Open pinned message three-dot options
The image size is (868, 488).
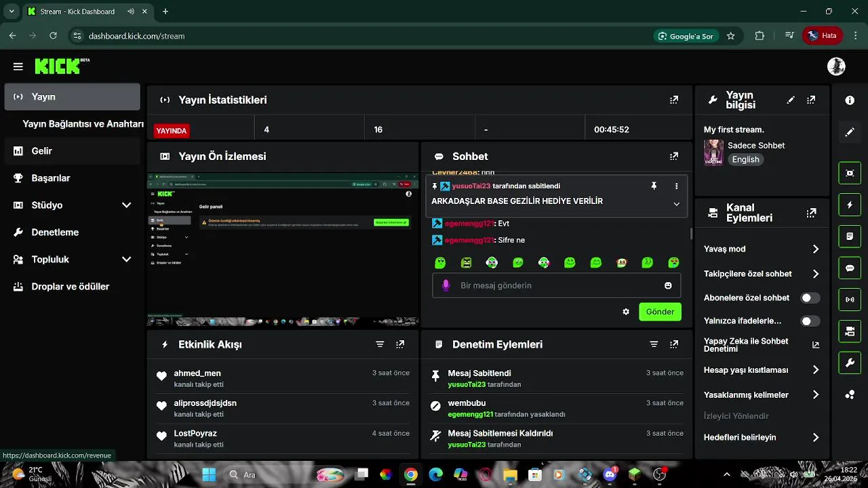point(676,186)
